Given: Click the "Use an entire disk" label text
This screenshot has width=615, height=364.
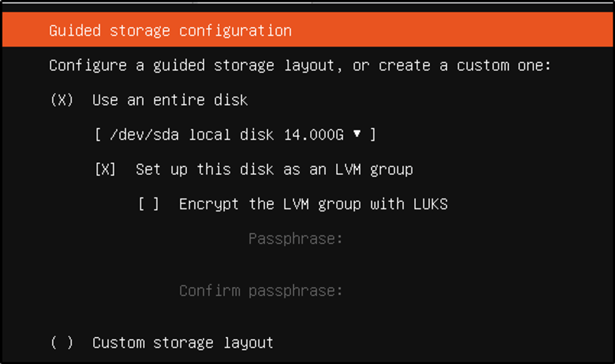Looking at the screenshot, I should click(x=170, y=100).
